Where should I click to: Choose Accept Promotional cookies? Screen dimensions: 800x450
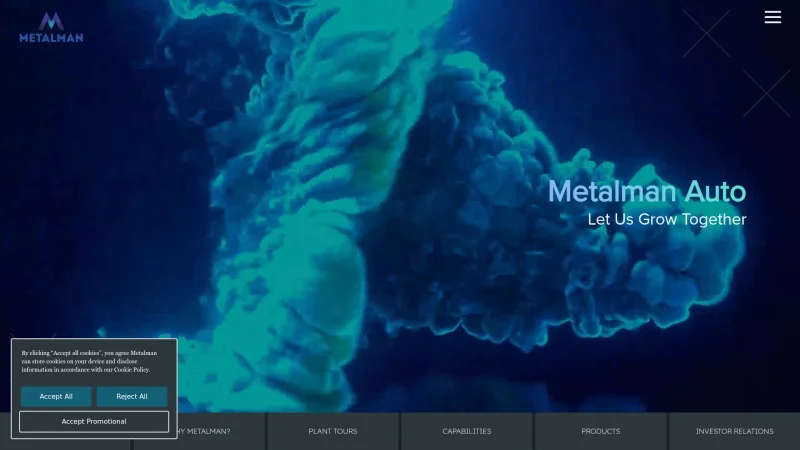click(x=94, y=421)
